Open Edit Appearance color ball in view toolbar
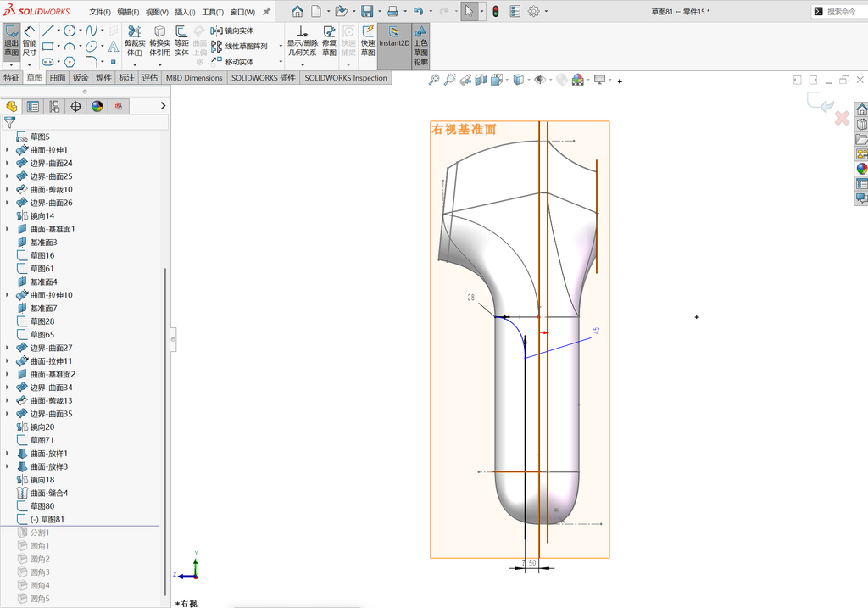868x608 pixels. (578, 81)
